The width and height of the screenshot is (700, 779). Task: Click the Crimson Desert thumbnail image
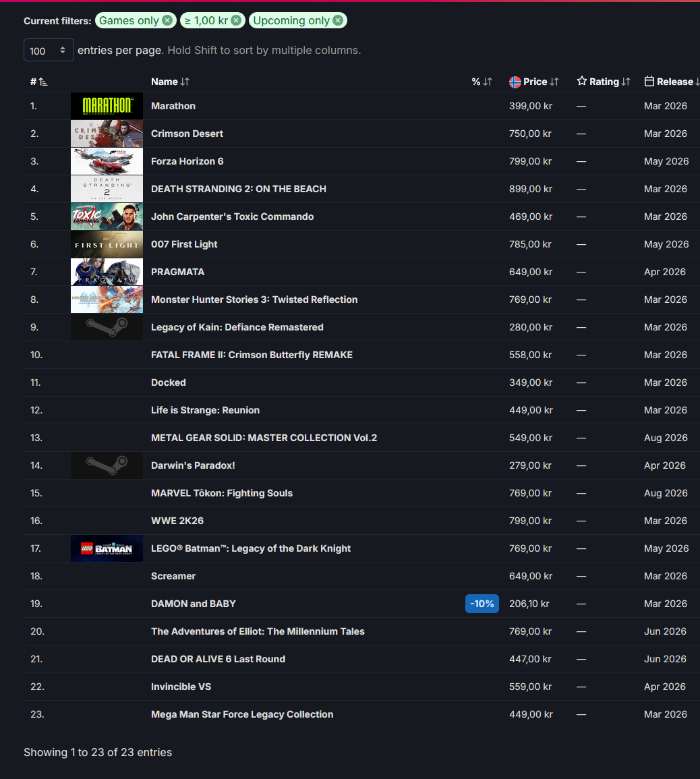pyautogui.click(x=107, y=134)
